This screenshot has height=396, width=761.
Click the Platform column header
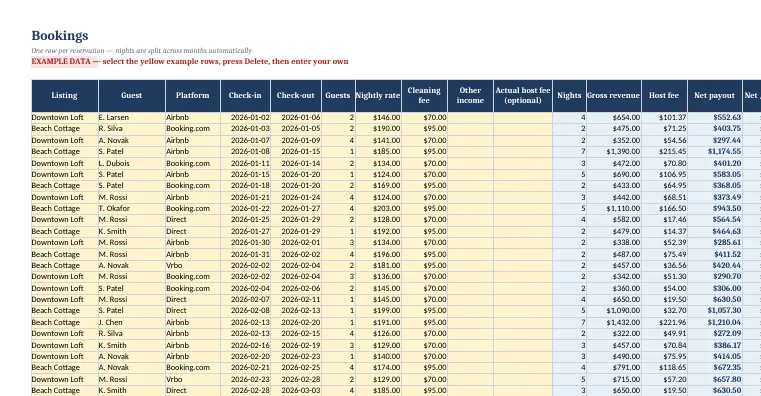[x=193, y=96]
